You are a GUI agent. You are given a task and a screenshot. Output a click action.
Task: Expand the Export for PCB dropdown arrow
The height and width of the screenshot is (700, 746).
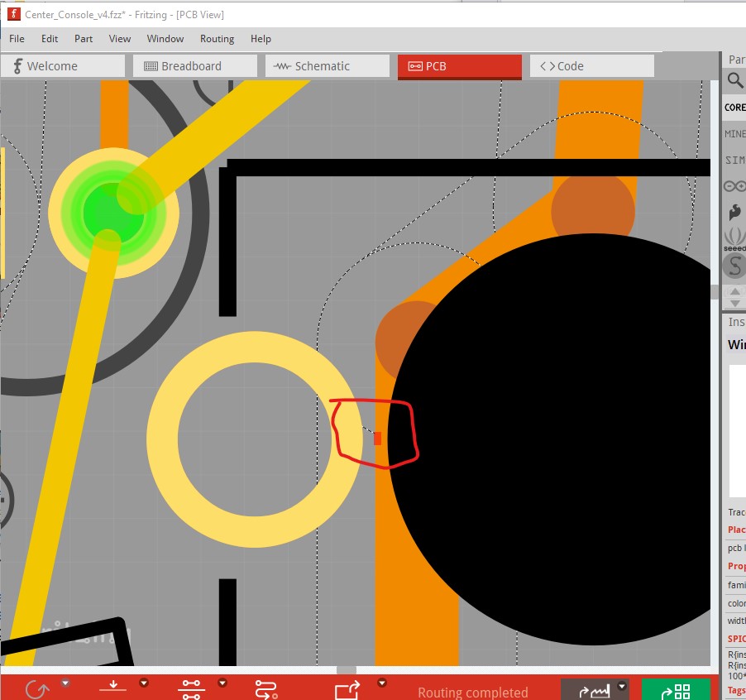(x=382, y=683)
